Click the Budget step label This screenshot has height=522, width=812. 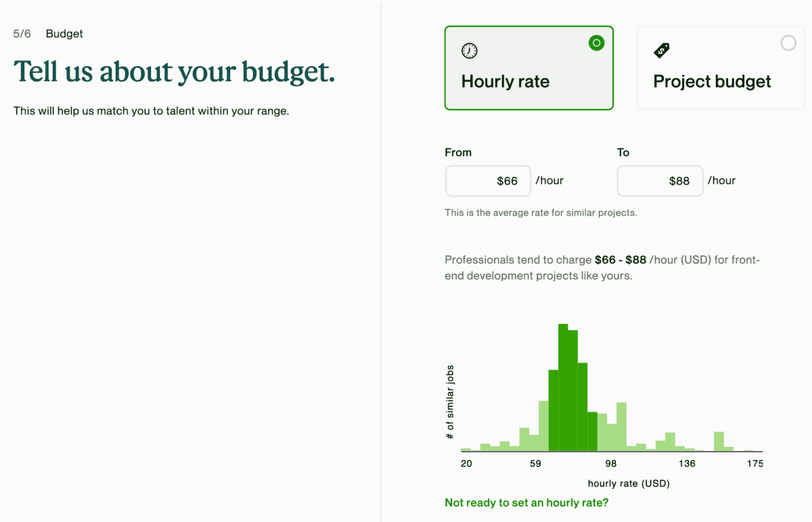tap(64, 33)
